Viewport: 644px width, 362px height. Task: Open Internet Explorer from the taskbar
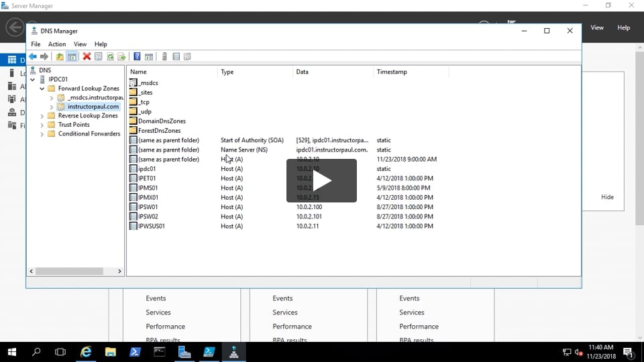point(86,352)
